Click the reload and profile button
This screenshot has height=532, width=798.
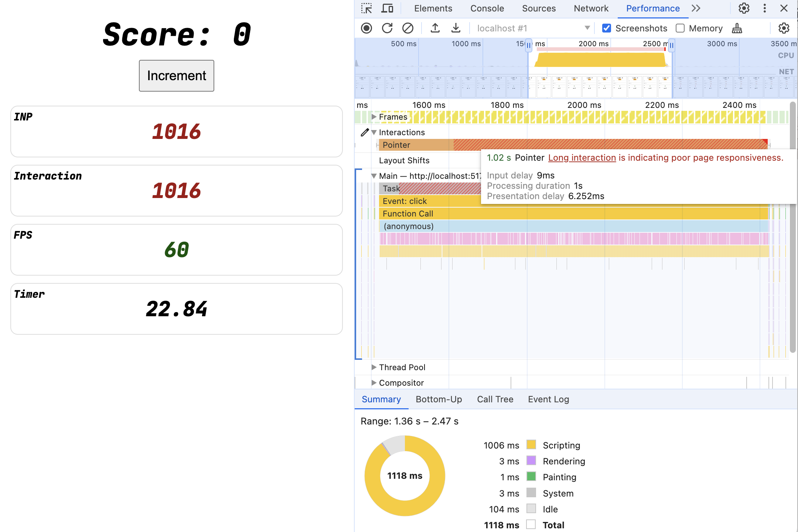387,28
